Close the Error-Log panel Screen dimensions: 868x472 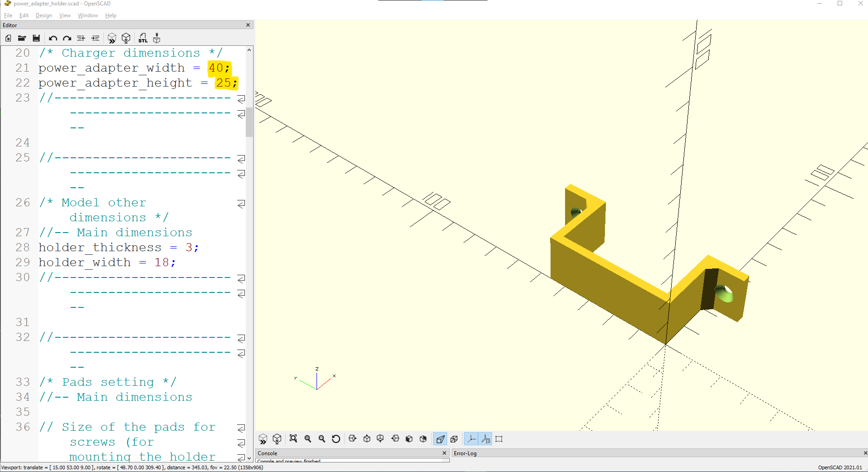(865, 453)
